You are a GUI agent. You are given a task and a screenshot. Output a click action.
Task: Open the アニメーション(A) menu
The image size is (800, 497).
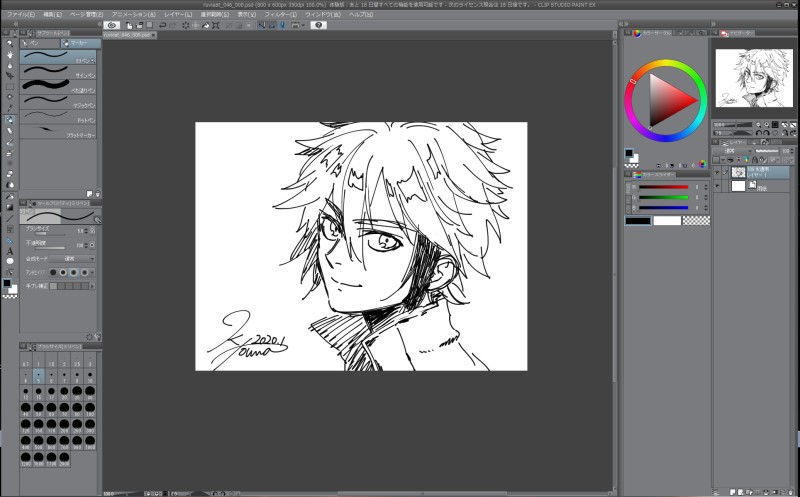click(134, 14)
